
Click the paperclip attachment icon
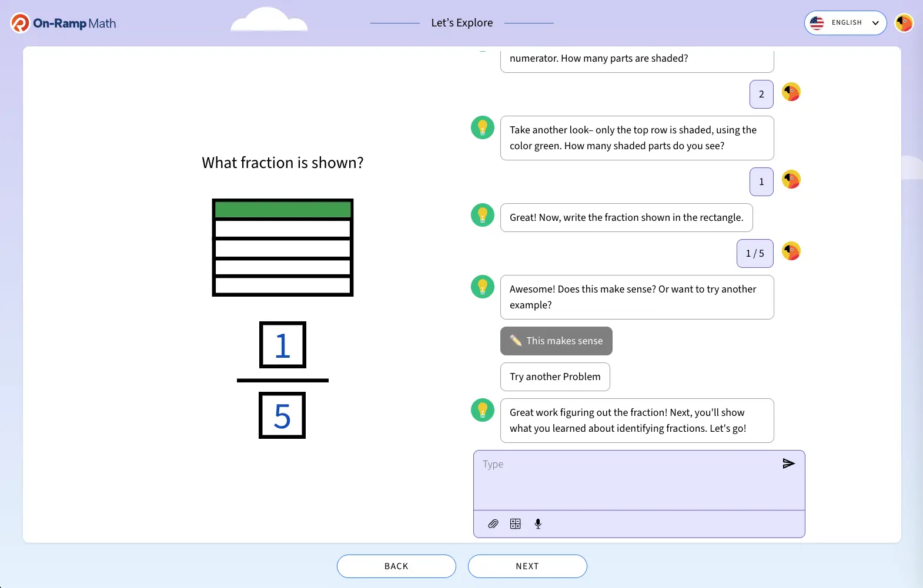pyautogui.click(x=493, y=524)
